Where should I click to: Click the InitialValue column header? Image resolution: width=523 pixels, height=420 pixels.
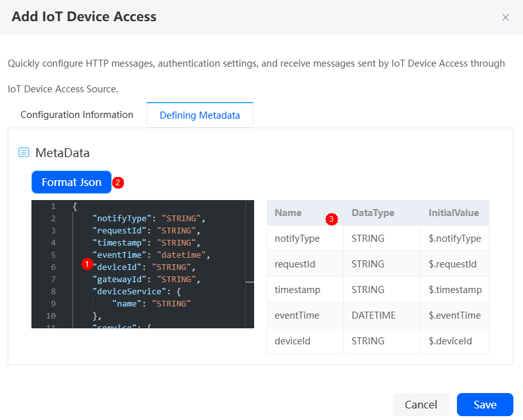pyautogui.click(x=454, y=213)
